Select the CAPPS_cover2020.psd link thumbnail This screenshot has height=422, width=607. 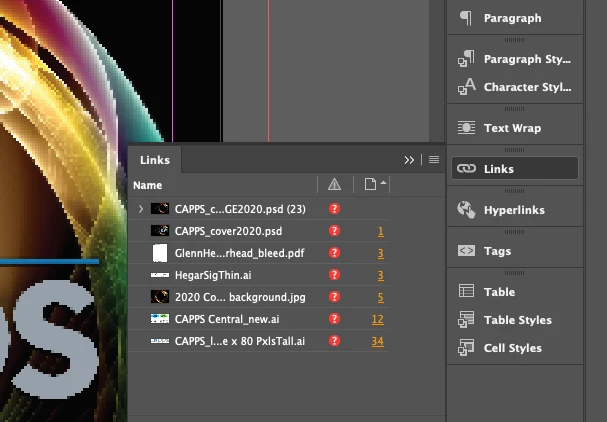(x=160, y=231)
